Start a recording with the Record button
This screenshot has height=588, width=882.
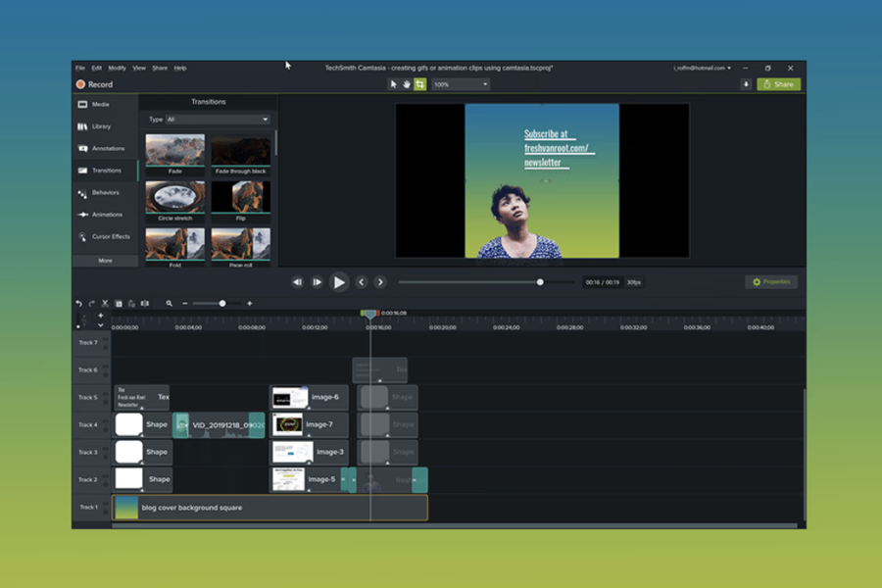(94, 84)
